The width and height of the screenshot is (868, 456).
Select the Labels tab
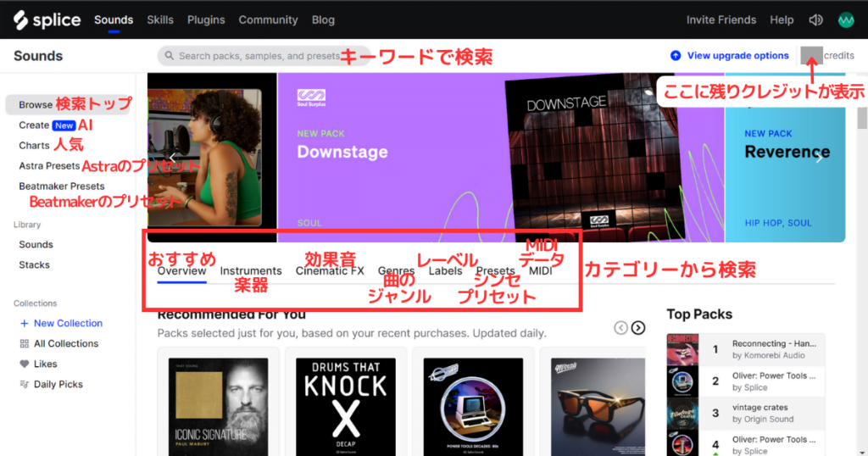tap(445, 270)
